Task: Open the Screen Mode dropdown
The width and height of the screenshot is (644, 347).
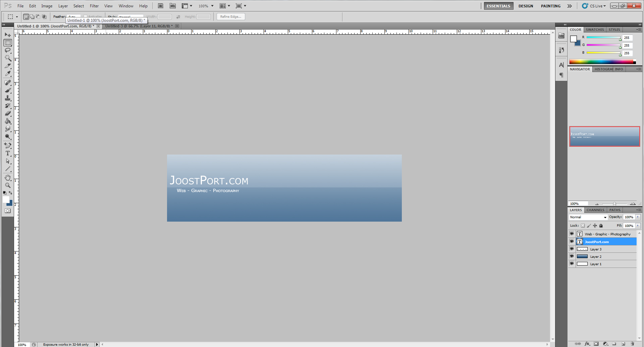Action: point(241,6)
